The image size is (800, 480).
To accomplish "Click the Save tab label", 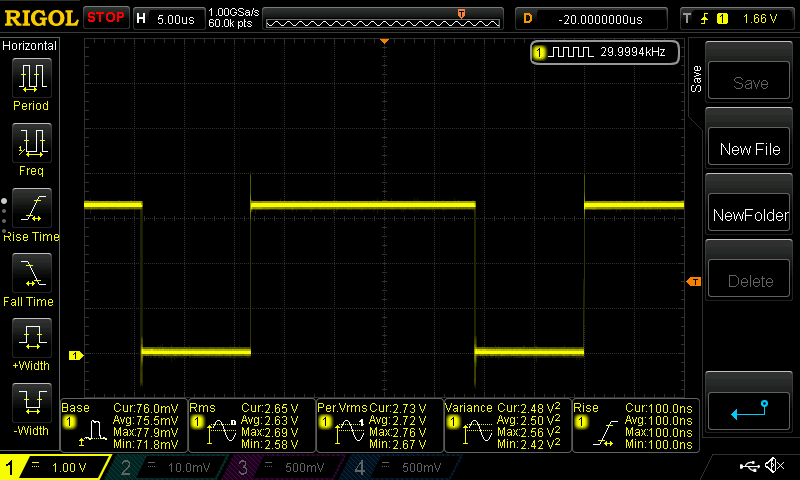I will point(696,79).
